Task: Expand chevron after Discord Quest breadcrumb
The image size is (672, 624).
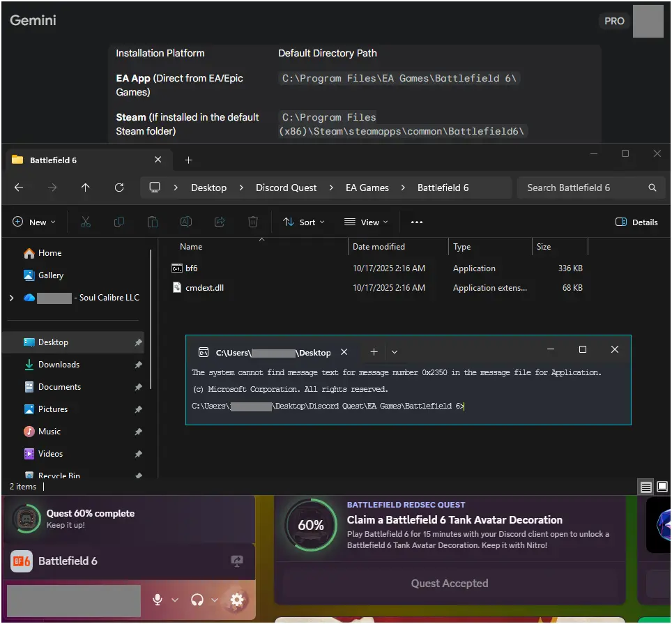Action: coord(331,188)
